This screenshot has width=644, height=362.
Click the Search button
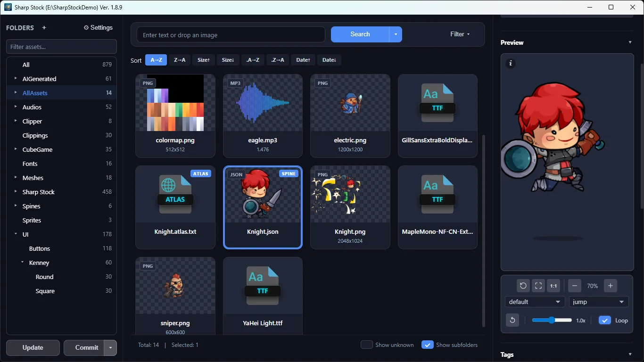pos(360,34)
